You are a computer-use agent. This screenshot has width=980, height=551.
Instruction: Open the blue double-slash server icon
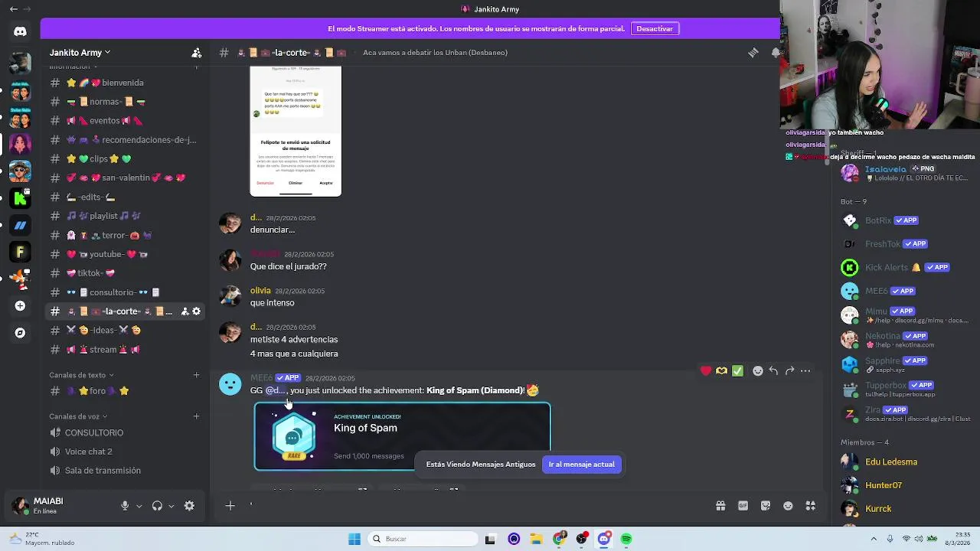pos(20,225)
